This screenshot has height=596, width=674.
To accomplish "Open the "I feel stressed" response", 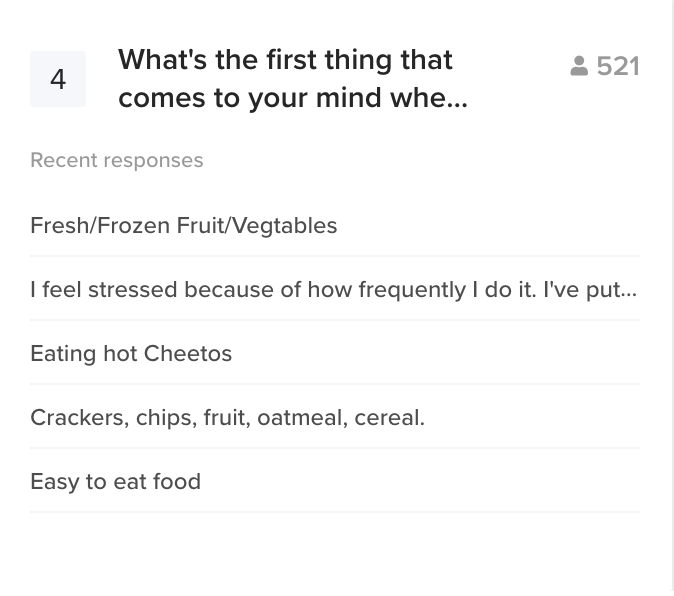I will pyautogui.click(x=333, y=289).
